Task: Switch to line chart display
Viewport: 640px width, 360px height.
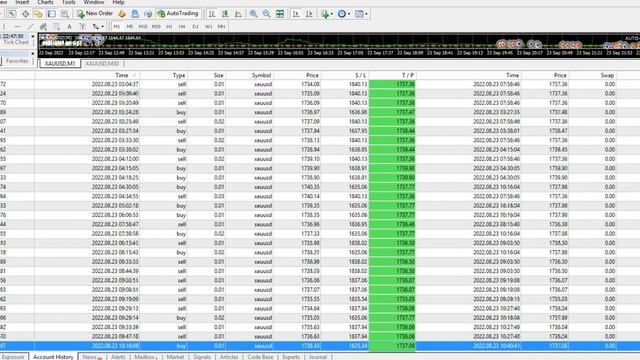Action: pos(238,14)
